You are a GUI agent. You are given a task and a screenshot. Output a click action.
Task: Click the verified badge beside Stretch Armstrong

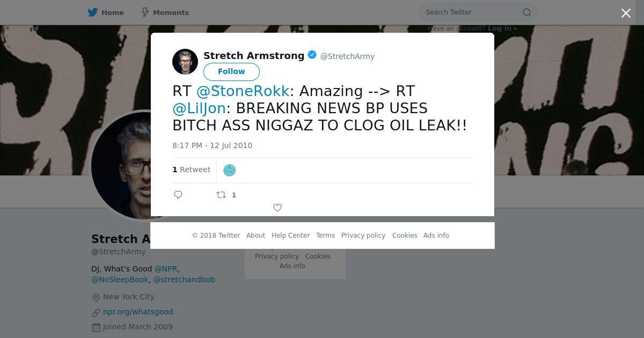pyautogui.click(x=312, y=55)
